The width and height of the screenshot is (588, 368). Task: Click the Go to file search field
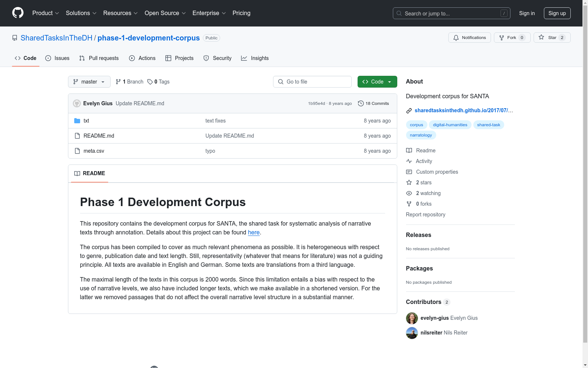click(x=312, y=82)
